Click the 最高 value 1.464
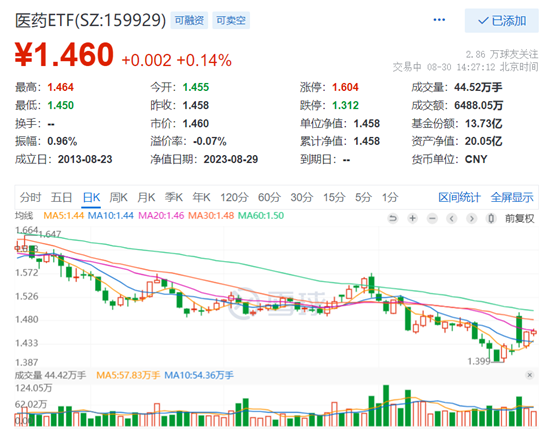The width and height of the screenshot is (554, 429). click(60, 87)
